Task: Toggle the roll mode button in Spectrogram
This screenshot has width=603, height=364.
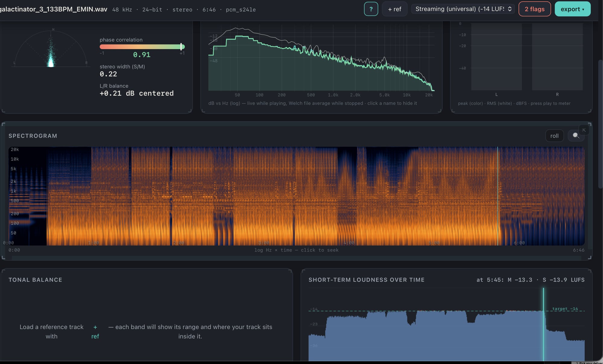Action: coord(554,136)
